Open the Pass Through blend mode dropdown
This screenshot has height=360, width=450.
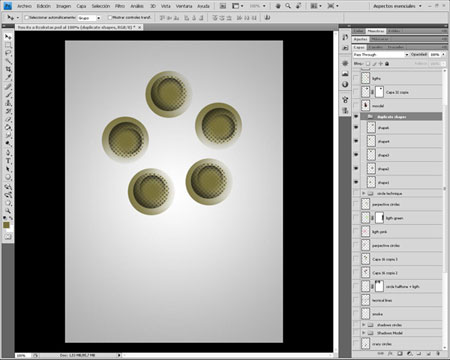[381, 54]
